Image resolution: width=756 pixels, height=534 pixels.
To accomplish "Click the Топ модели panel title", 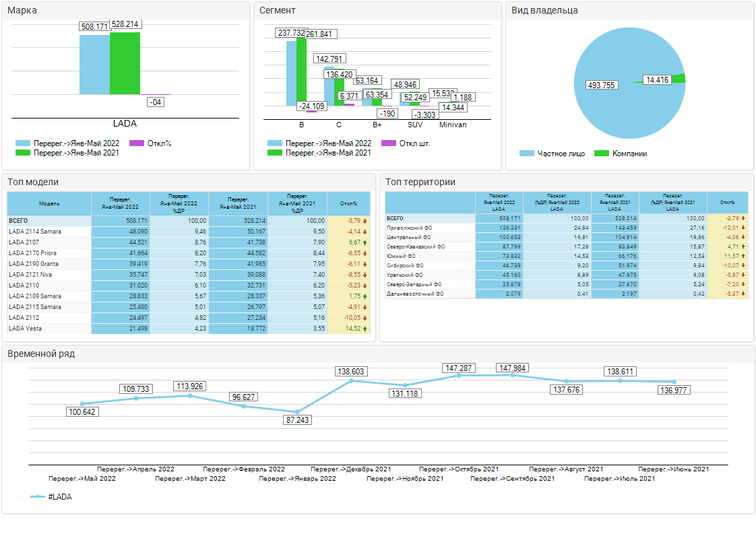I will (x=33, y=182).
